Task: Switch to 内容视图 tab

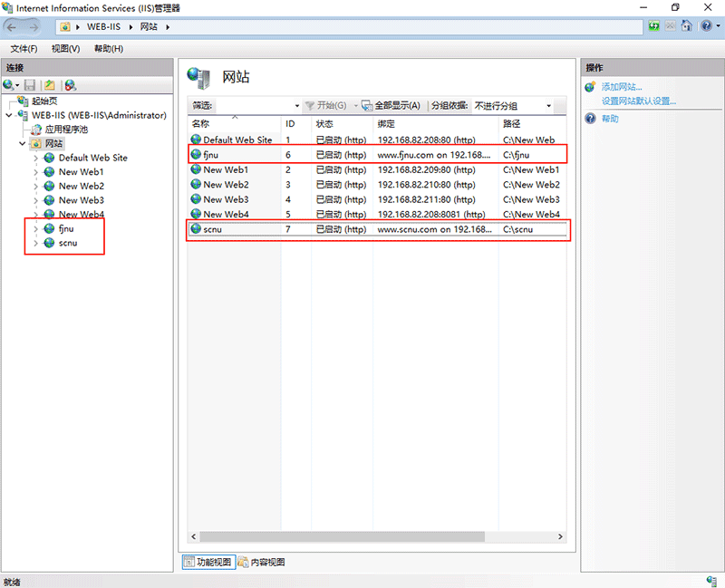Action: click(x=261, y=563)
